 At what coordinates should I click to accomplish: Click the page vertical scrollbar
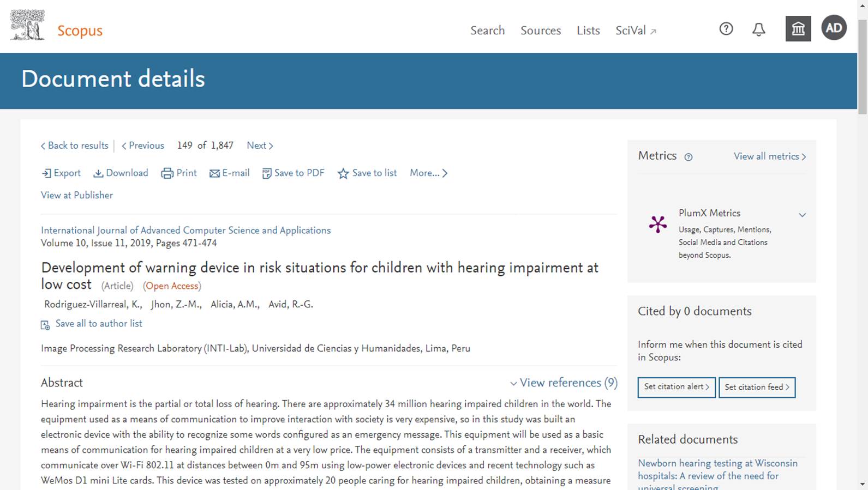pyautogui.click(x=863, y=245)
